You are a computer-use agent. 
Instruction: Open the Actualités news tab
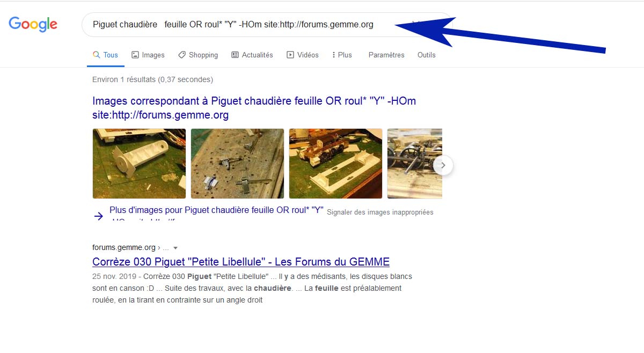coord(252,55)
